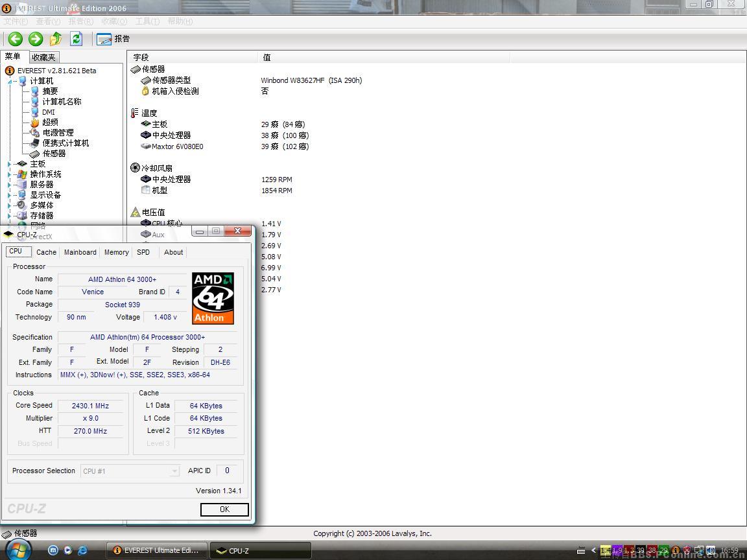This screenshot has width=747, height=560.
Task: Switch to CPU-Z taskbar button
Action: coord(260,550)
